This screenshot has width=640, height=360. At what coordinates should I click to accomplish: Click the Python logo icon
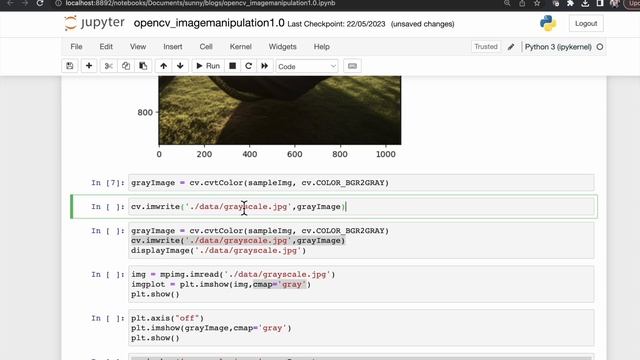click(x=548, y=23)
